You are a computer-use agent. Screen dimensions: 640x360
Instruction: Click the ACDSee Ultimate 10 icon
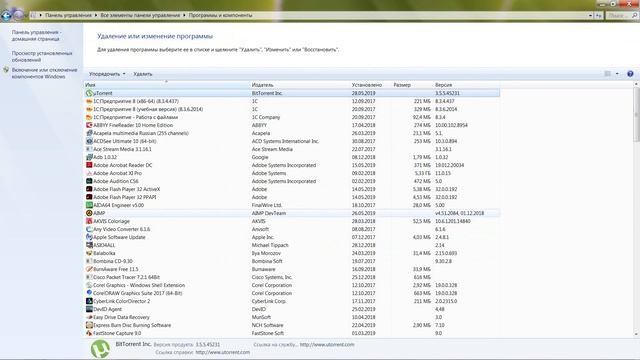click(89, 141)
